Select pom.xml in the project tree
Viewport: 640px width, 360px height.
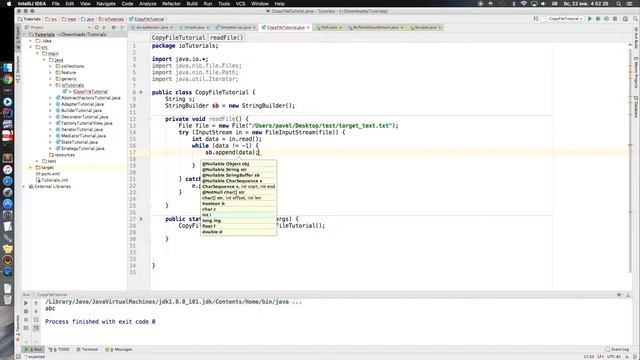[51, 174]
